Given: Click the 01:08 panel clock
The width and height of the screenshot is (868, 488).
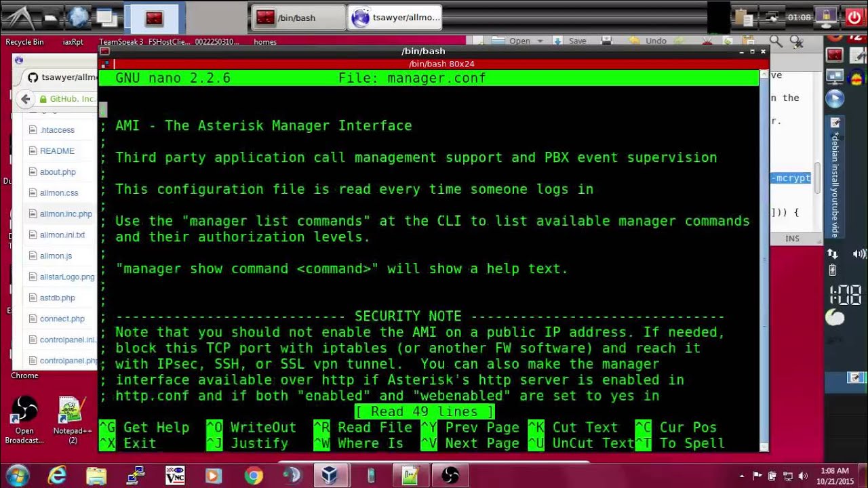Looking at the screenshot, I should pos(799,18).
